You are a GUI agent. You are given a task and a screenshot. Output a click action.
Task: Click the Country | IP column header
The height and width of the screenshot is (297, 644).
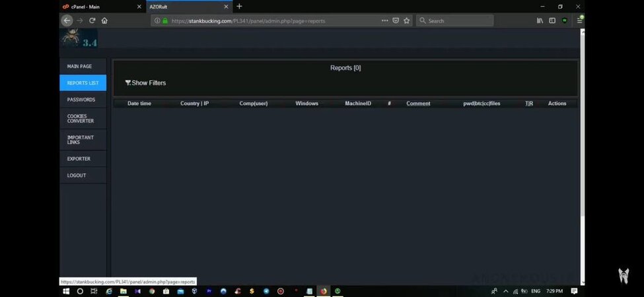[195, 104]
